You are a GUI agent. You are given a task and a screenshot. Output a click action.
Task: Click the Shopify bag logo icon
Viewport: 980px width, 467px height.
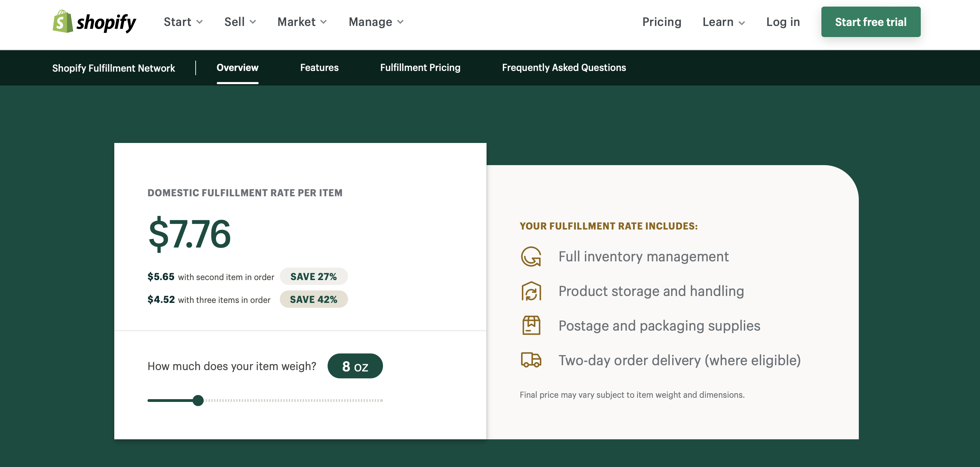pyautogui.click(x=63, y=21)
